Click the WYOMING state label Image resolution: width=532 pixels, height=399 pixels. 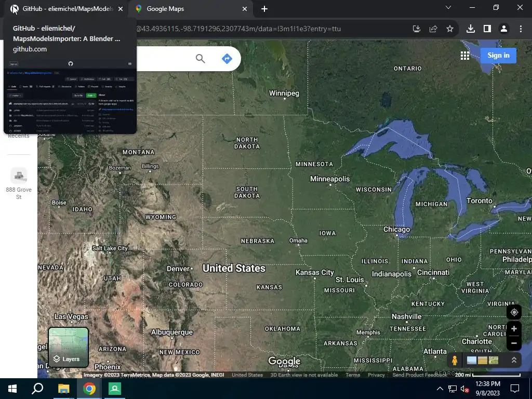pyautogui.click(x=161, y=217)
